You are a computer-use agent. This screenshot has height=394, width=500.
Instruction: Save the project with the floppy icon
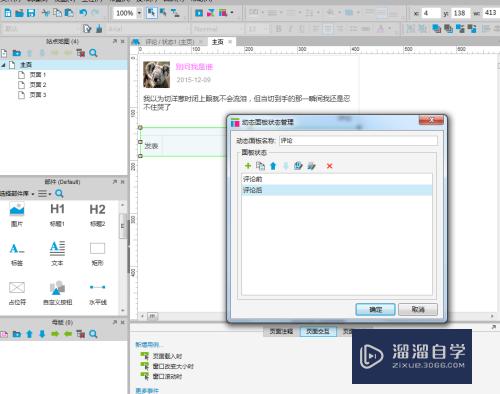pos(31,13)
